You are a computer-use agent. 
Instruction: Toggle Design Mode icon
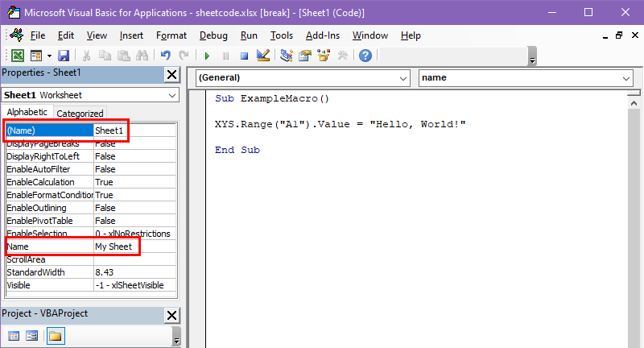[263, 56]
